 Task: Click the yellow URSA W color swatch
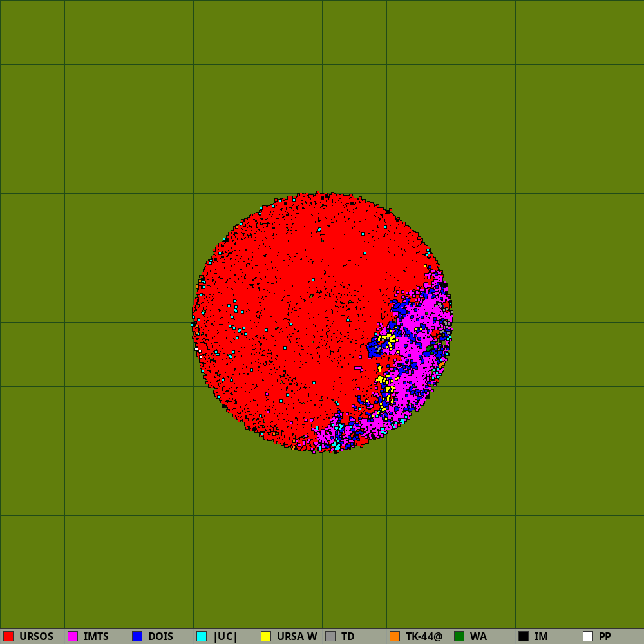pyautogui.click(x=266, y=636)
